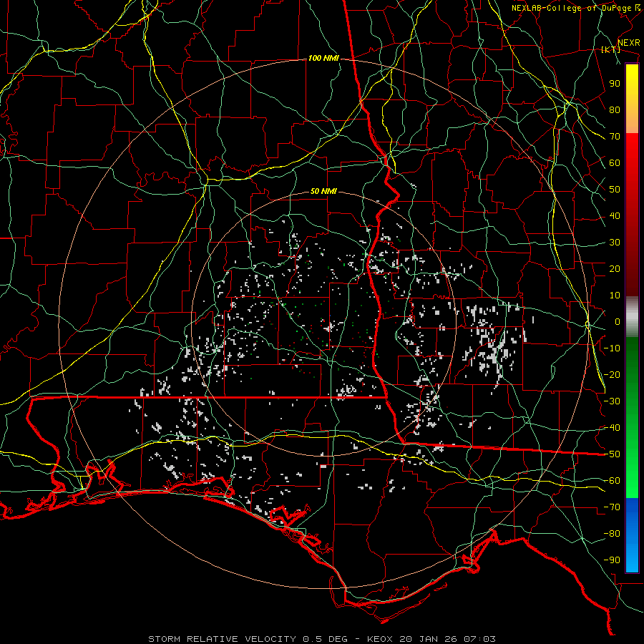Click the 0 value on the velocity scale

pyautogui.click(x=618, y=322)
